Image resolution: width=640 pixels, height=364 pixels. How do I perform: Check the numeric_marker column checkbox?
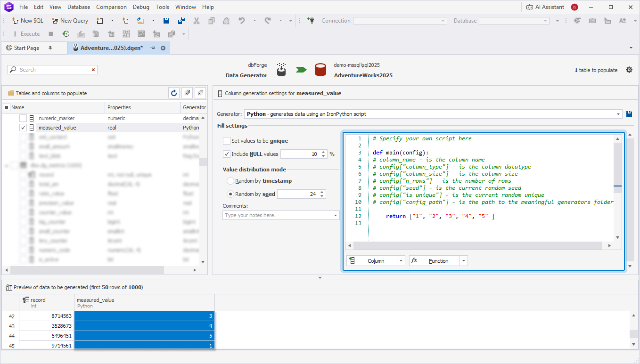[x=23, y=118]
